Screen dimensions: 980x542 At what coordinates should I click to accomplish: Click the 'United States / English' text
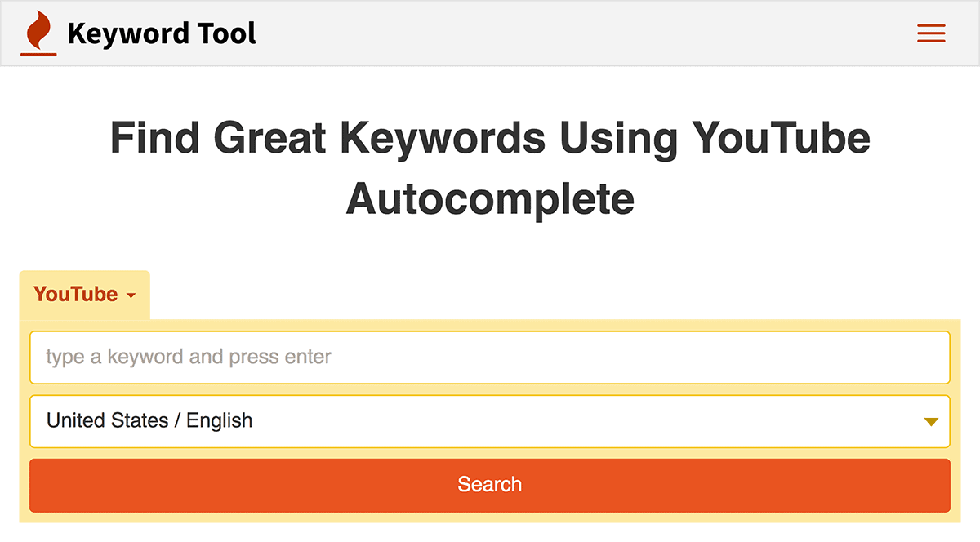click(149, 421)
